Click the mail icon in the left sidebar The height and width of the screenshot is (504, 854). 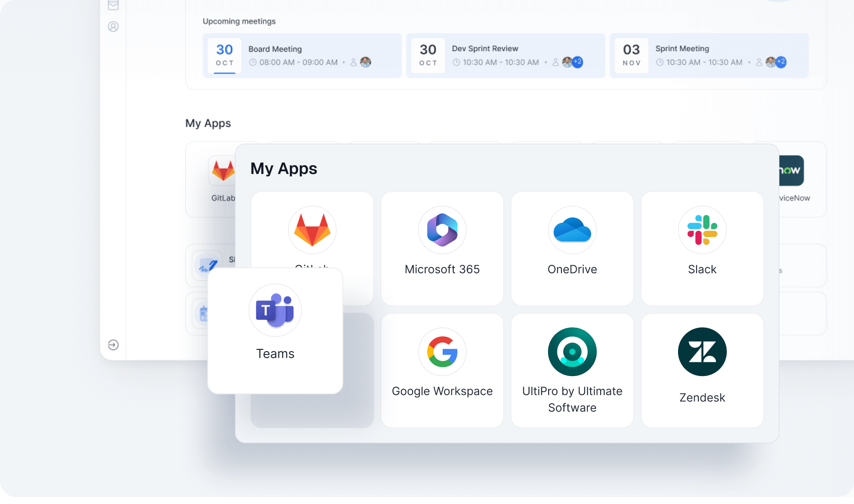113,5
